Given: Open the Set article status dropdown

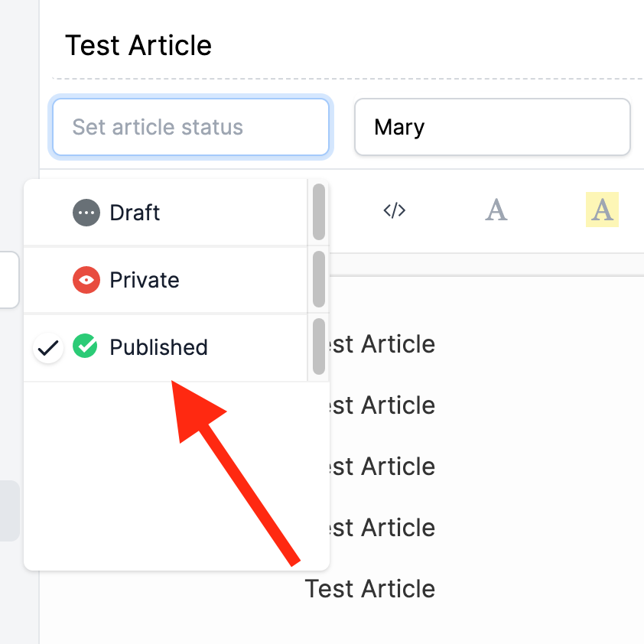Looking at the screenshot, I should click(x=190, y=127).
